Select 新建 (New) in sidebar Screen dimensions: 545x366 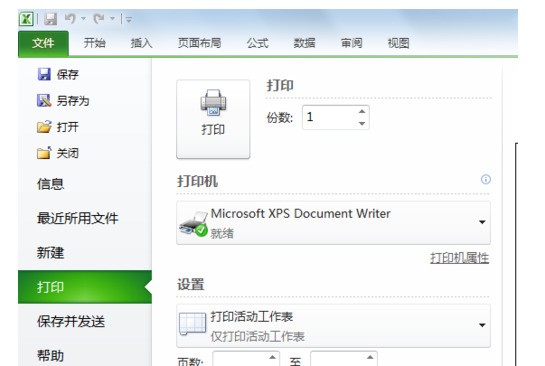coord(51,253)
